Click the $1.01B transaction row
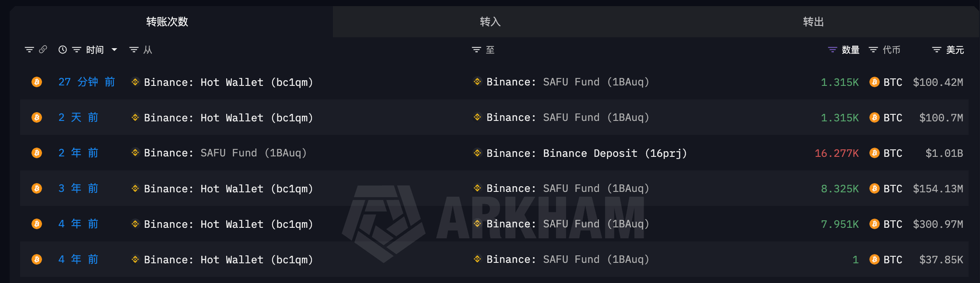This screenshot has width=980, height=283. 939,153
